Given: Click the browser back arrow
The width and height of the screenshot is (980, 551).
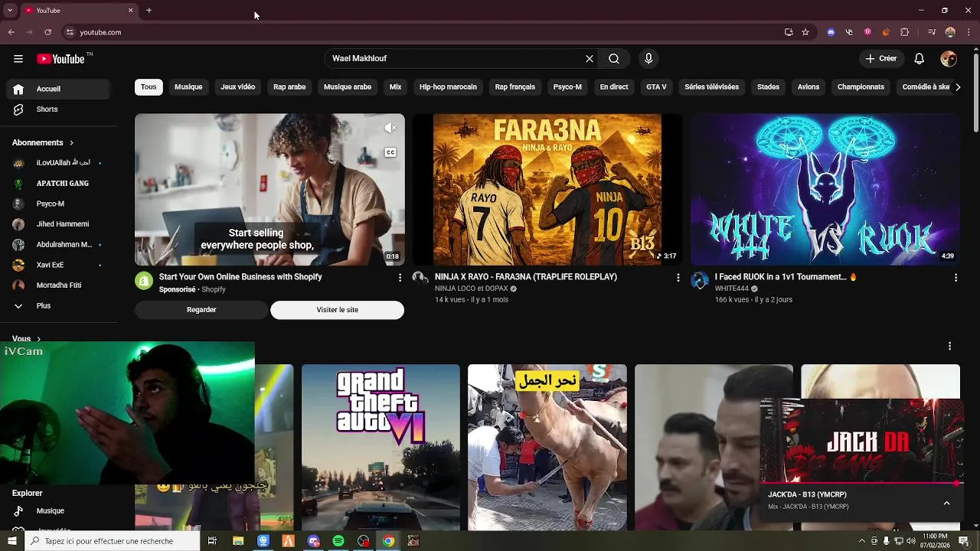Looking at the screenshot, I should (x=11, y=32).
